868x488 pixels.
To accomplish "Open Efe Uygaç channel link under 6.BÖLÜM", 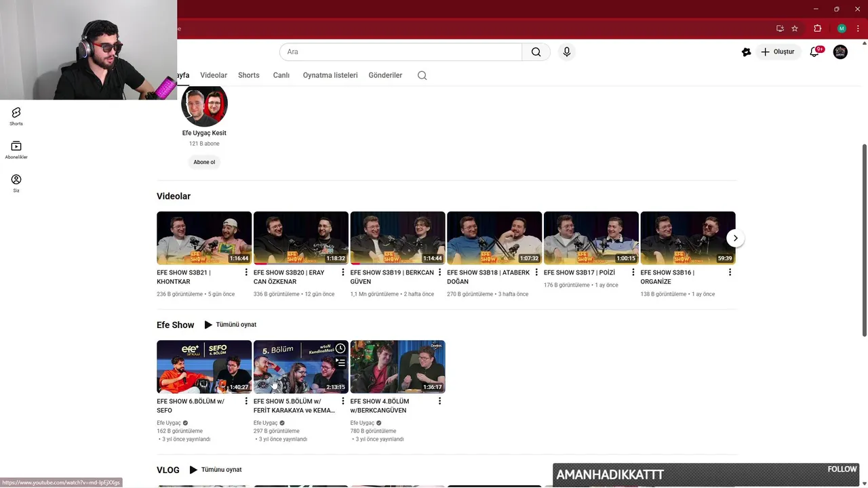I will click(x=169, y=423).
